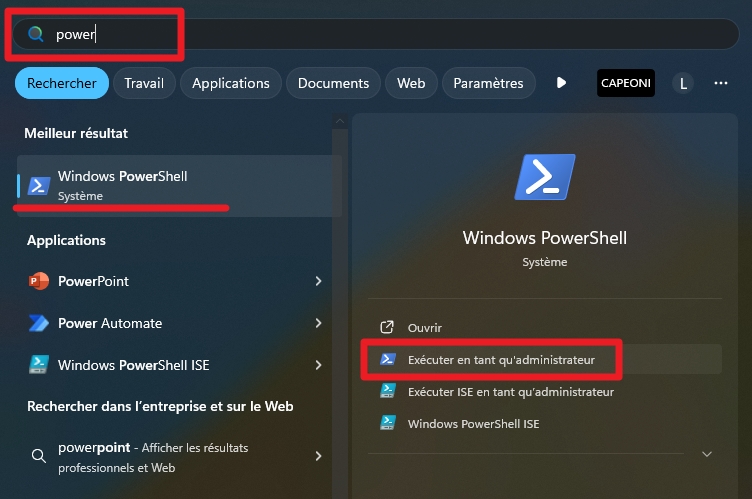Click the CAPEONI organization badge
The width and height of the screenshot is (752, 499).
pyautogui.click(x=625, y=83)
